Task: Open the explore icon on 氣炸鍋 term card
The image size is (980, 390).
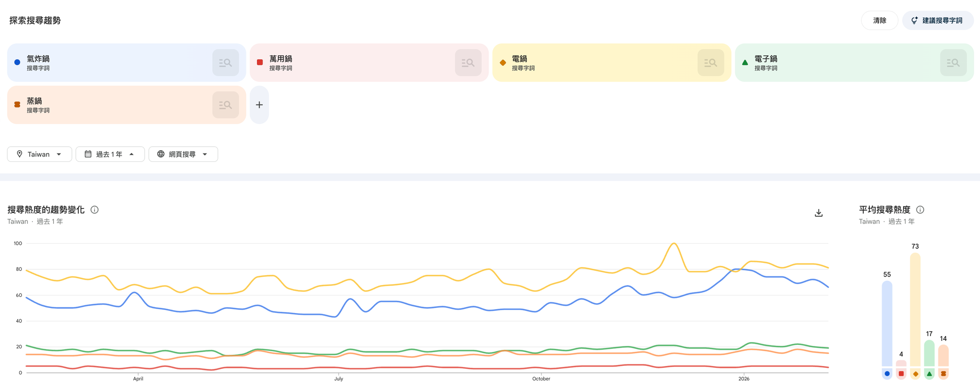Action: pos(225,62)
